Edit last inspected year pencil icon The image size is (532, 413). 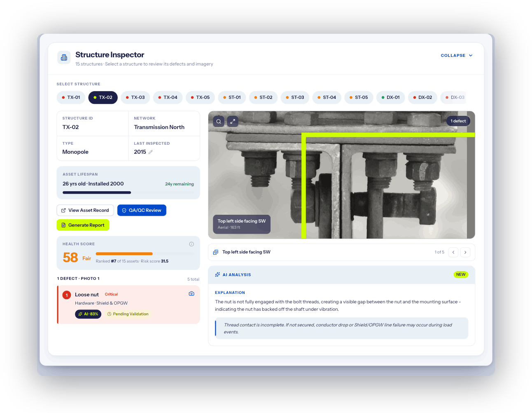pos(151,152)
